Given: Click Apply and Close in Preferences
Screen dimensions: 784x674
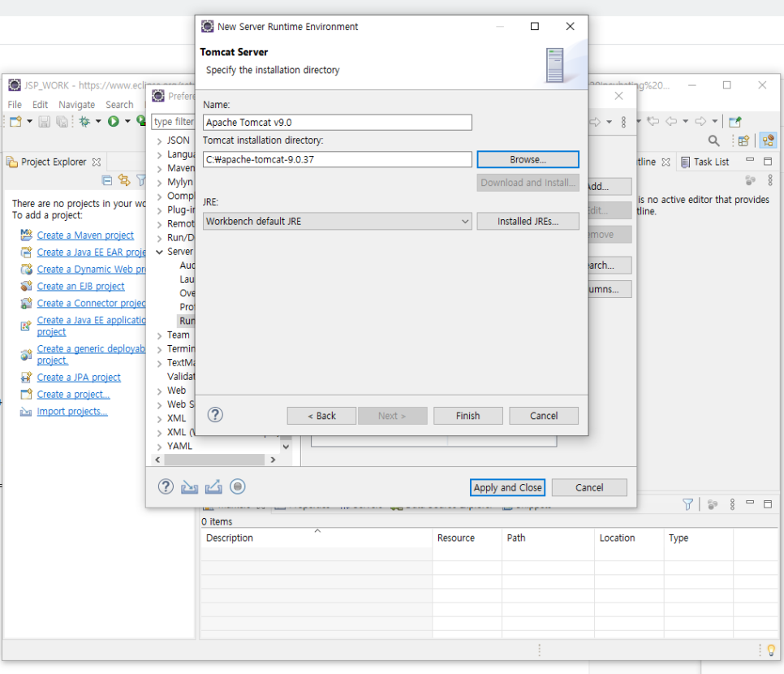Looking at the screenshot, I should tap(507, 487).
